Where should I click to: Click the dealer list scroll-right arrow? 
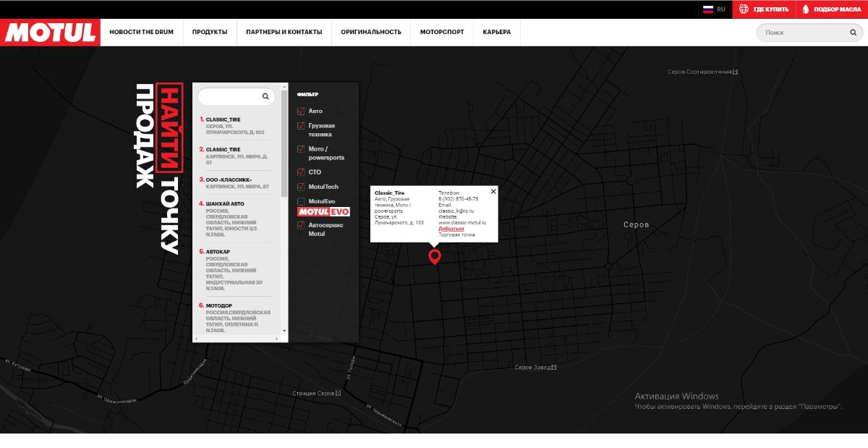pyautogui.click(x=278, y=338)
